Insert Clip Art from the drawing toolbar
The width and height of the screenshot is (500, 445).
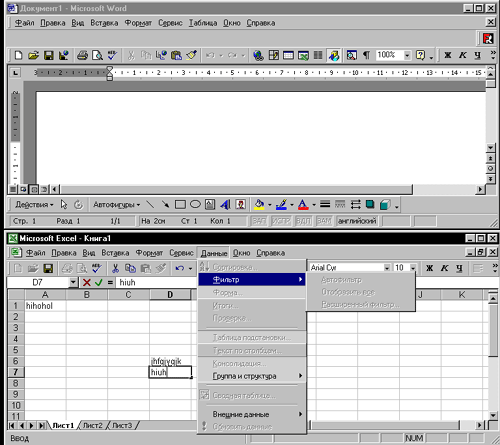tap(240, 204)
